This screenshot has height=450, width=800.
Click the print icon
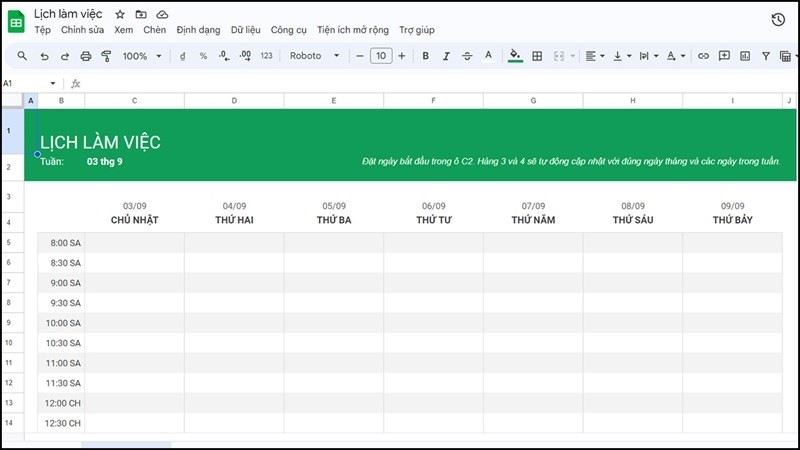pos(85,56)
